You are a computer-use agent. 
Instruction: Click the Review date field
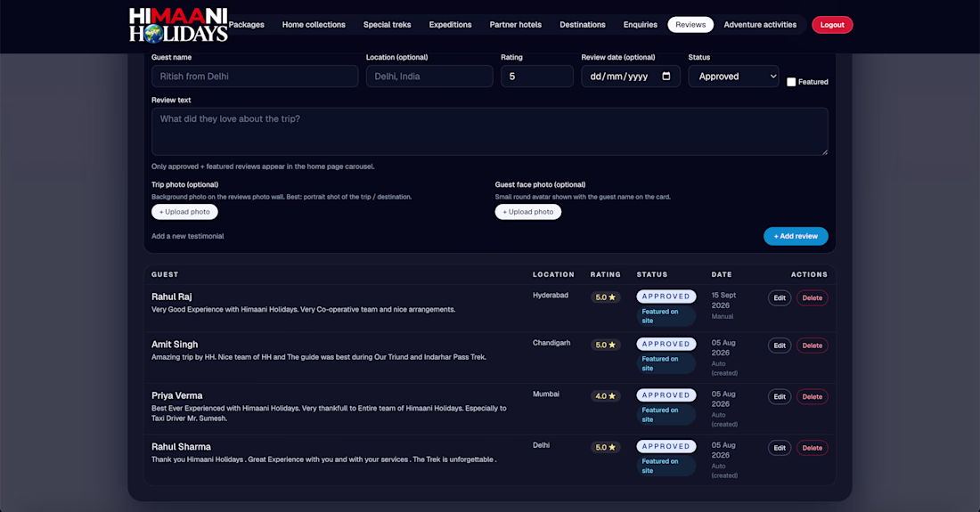point(631,77)
